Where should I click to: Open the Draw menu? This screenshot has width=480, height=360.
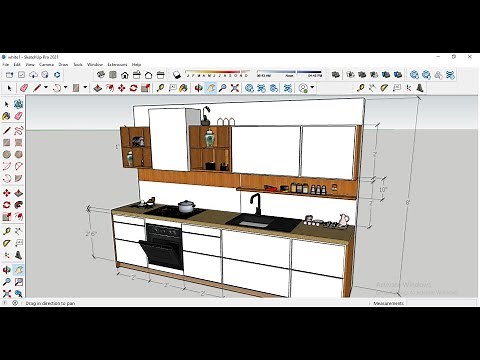click(63, 64)
